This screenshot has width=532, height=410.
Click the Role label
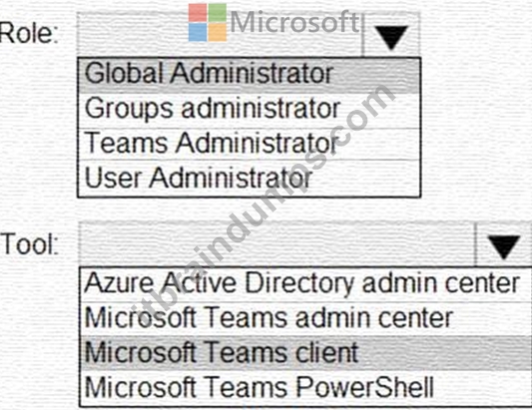point(29,34)
